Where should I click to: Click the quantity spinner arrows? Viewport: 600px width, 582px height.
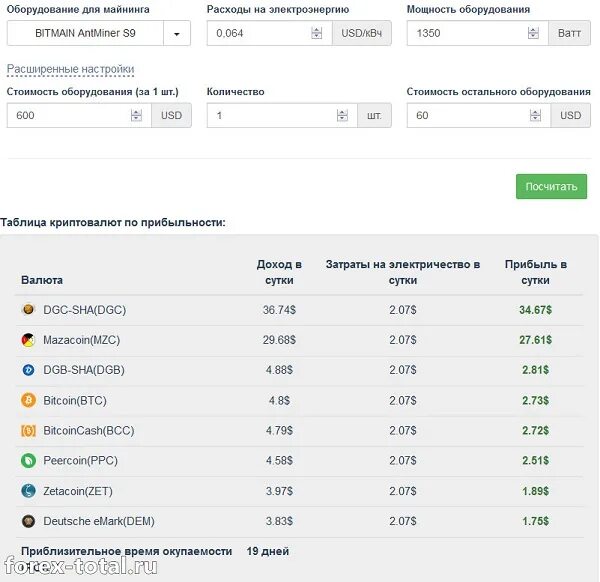click(x=342, y=115)
